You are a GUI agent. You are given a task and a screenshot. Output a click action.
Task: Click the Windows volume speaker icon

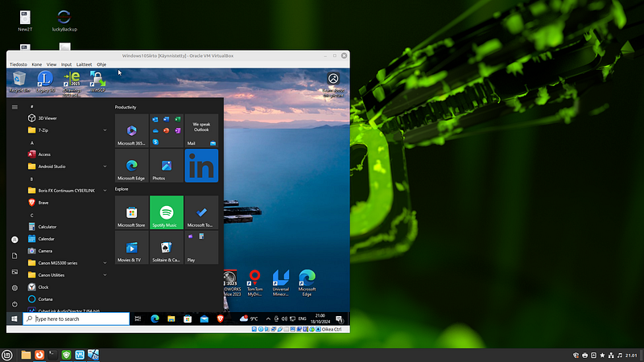284,319
